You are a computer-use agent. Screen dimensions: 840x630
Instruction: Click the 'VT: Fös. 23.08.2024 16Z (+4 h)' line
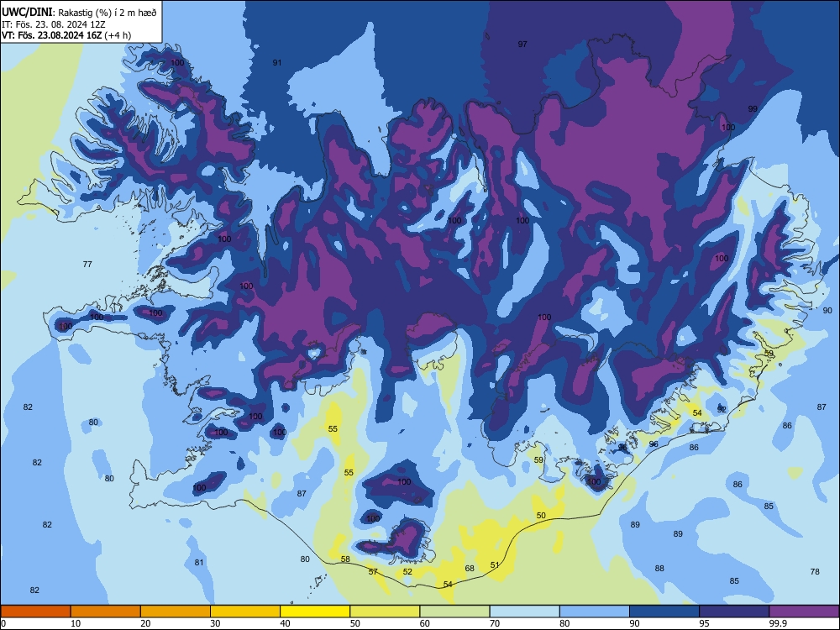point(66,35)
